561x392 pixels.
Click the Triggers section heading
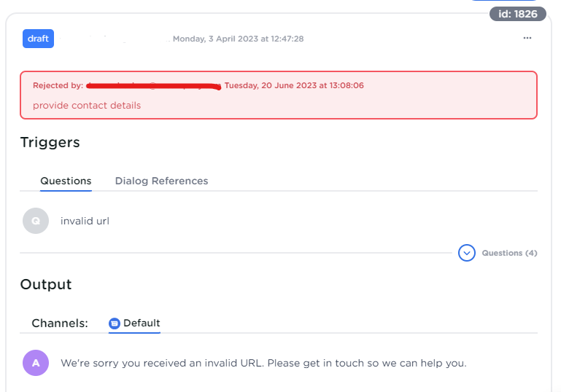click(x=50, y=142)
